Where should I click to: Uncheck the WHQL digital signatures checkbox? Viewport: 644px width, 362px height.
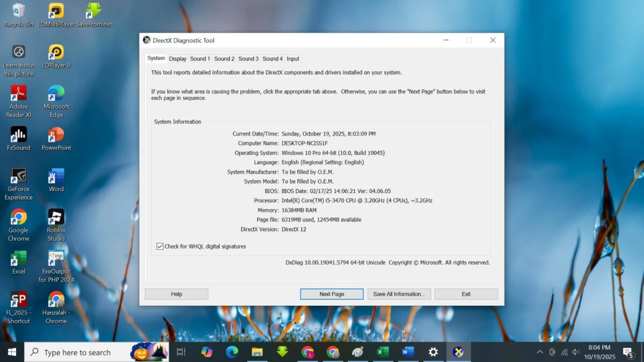coord(159,246)
